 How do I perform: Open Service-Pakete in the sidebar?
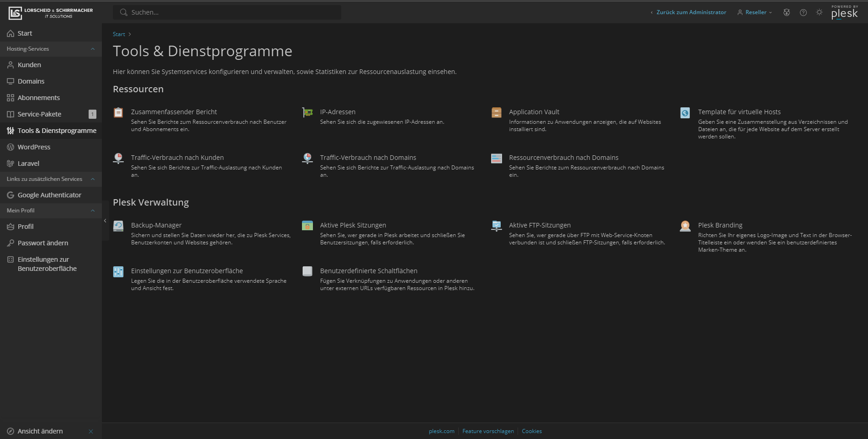coord(39,114)
